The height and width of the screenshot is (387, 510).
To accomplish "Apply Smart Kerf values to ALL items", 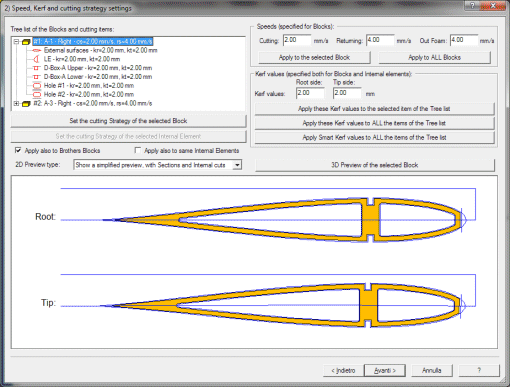I will coord(374,138).
